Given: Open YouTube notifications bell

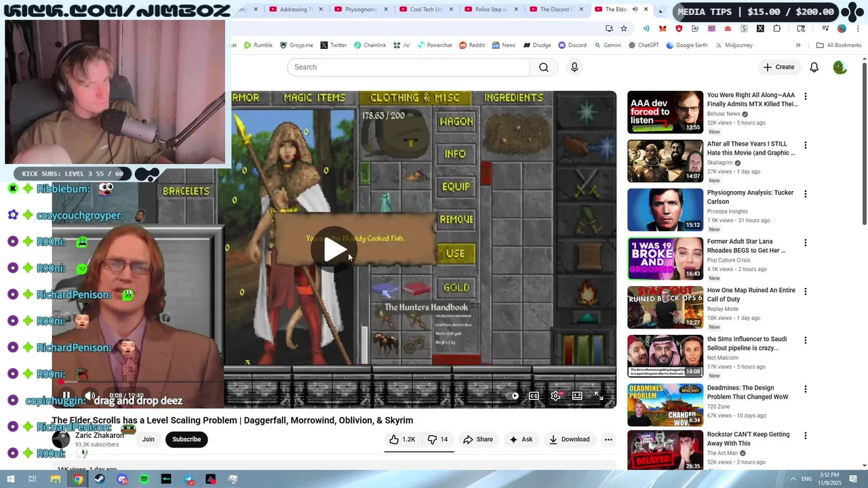Looking at the screenshot, I should [814, 67].
